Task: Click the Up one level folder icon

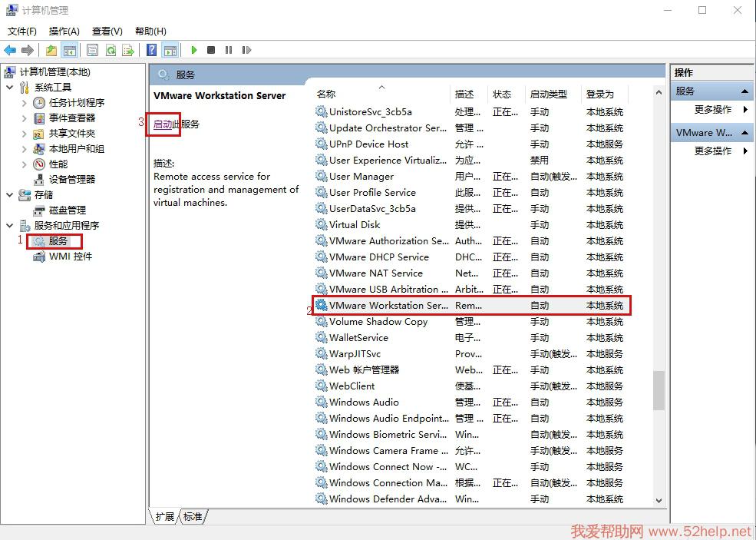Action: [x=51, y=50]
